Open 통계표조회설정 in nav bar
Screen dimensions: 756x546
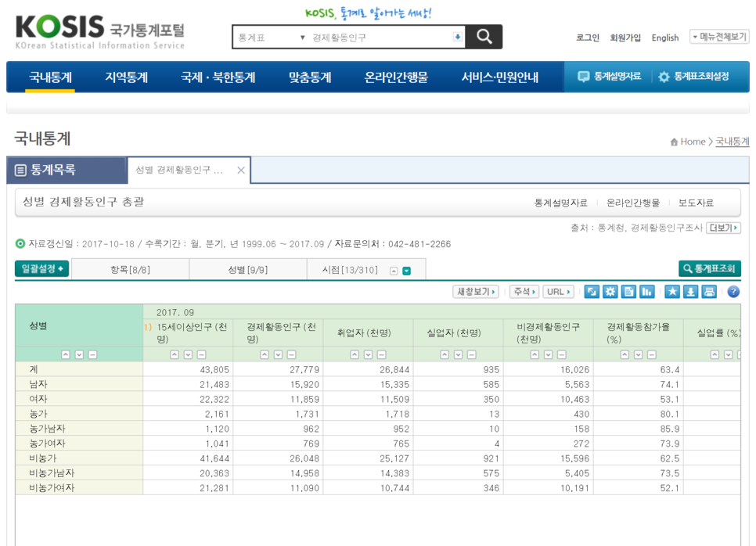[x=694, y=77]
